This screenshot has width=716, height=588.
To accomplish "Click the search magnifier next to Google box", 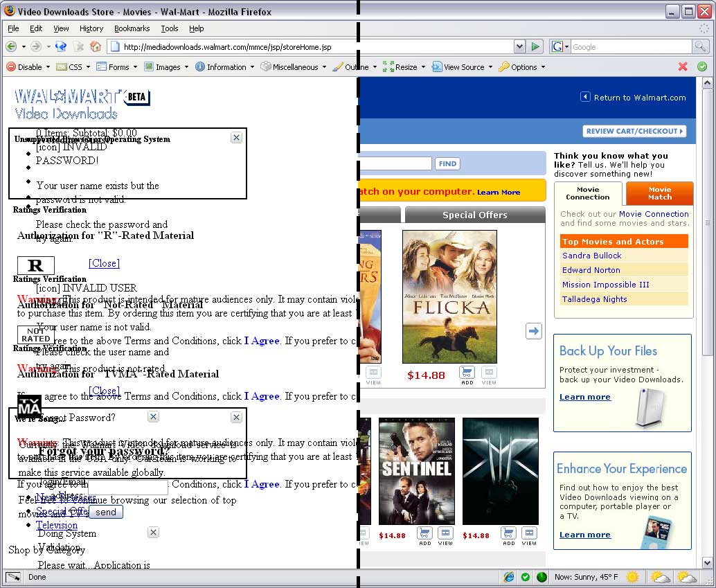I will 699,46.
